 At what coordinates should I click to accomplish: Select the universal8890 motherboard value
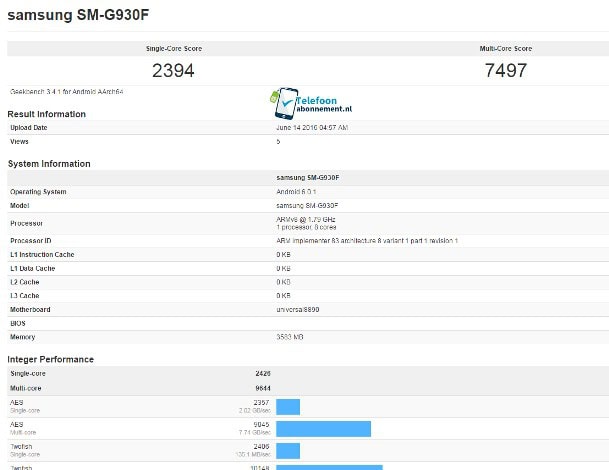coord(298,310)
